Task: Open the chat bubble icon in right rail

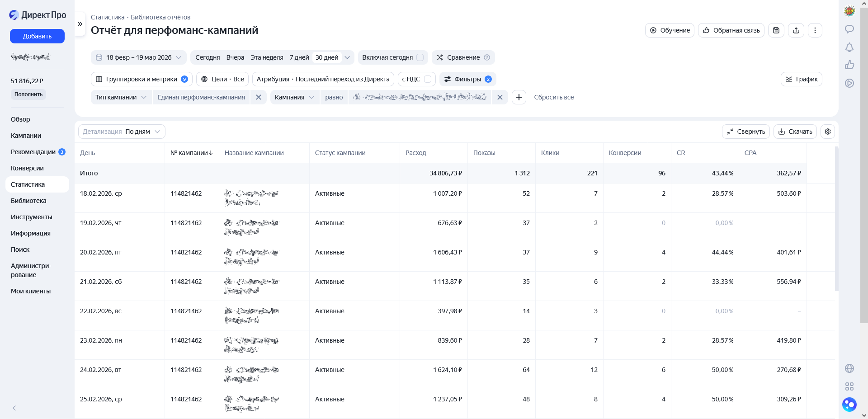Action: click(849, 29)
